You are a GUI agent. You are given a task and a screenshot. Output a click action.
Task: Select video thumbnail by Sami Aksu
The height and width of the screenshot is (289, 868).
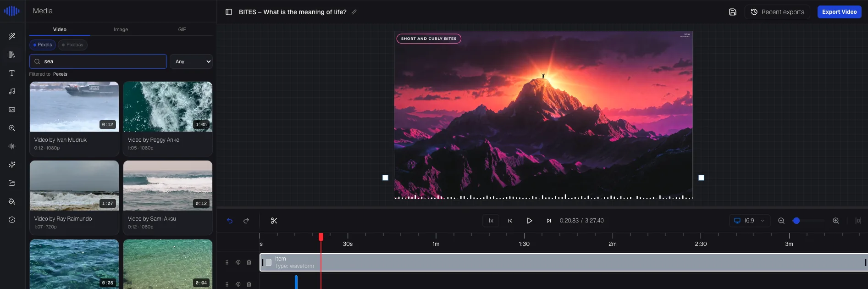[168, 186]
